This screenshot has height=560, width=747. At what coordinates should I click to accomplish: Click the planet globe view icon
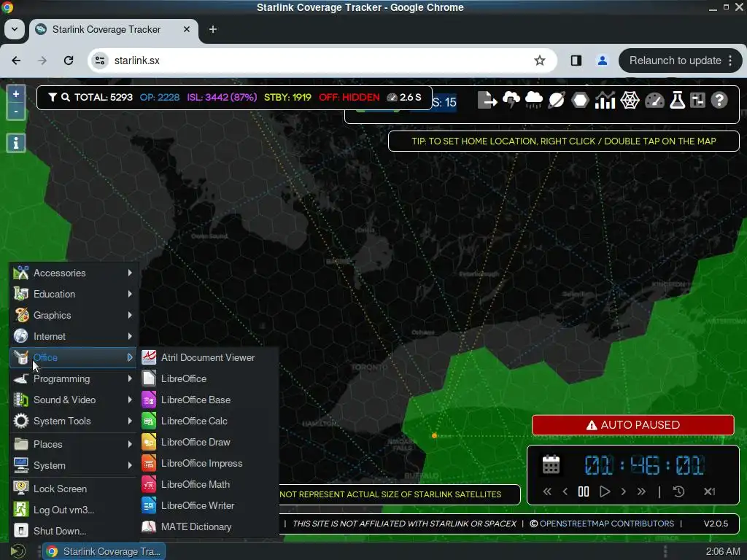[557, 101]
